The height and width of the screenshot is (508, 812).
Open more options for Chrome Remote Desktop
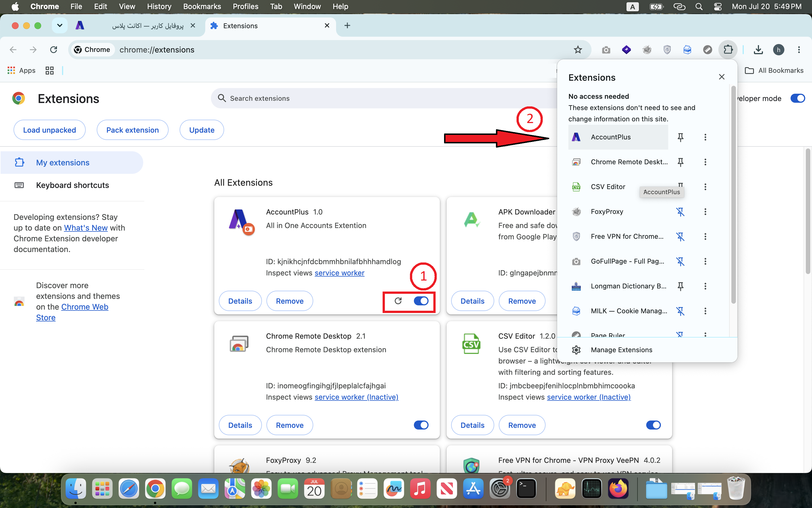pos(705,162)
